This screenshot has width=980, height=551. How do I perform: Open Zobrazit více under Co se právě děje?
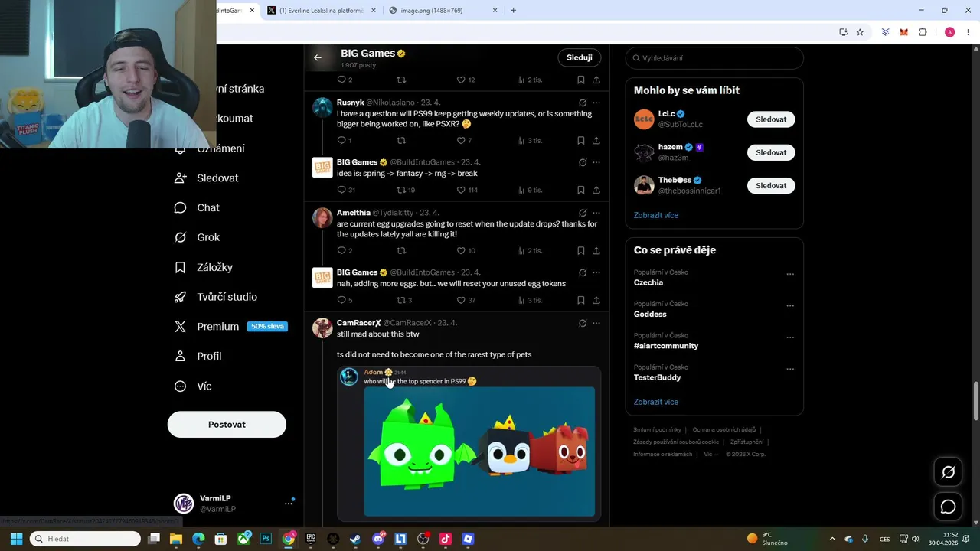[x=656, y=402]
